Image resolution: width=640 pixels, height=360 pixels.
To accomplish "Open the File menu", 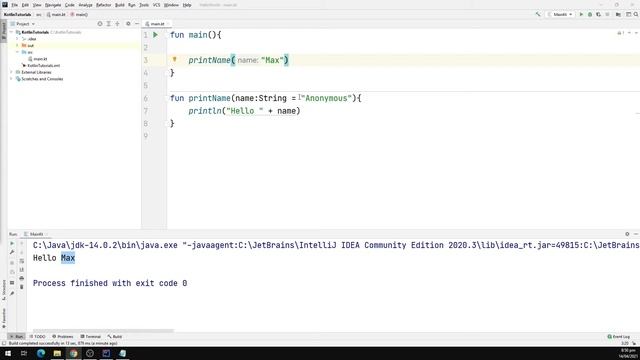I will tap(14, 5).
